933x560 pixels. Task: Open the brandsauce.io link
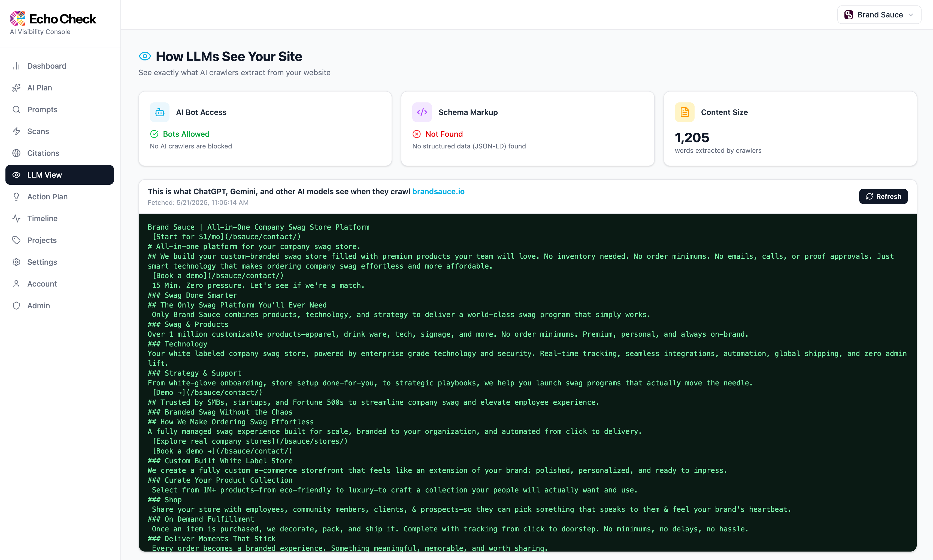point(438,191)
